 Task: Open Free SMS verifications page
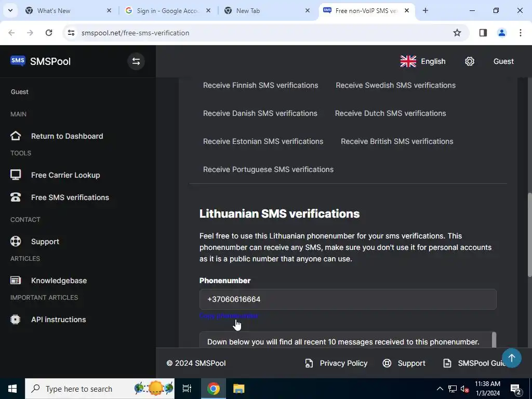(x=70, y=197)
